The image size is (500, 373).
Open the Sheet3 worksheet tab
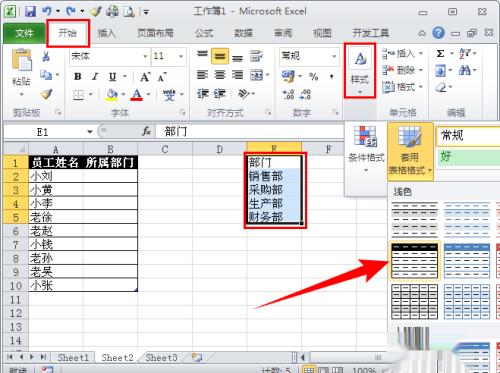coord(161,358)
